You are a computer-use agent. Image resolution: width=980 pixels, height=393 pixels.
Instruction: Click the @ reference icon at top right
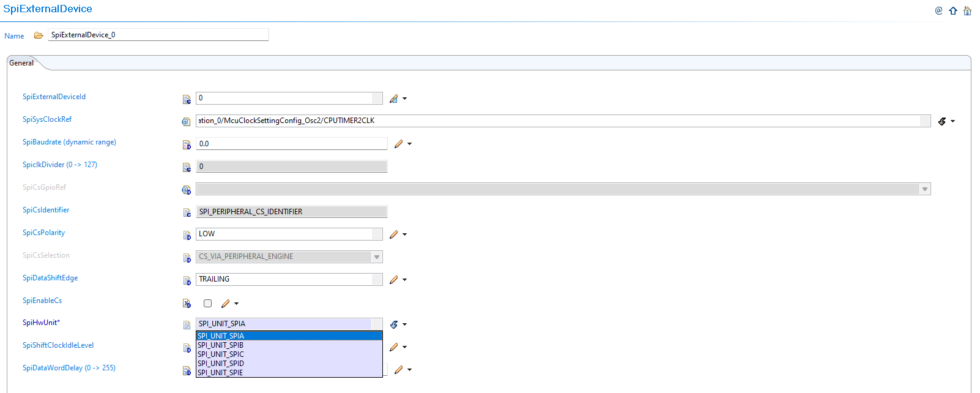pos(938,11)
